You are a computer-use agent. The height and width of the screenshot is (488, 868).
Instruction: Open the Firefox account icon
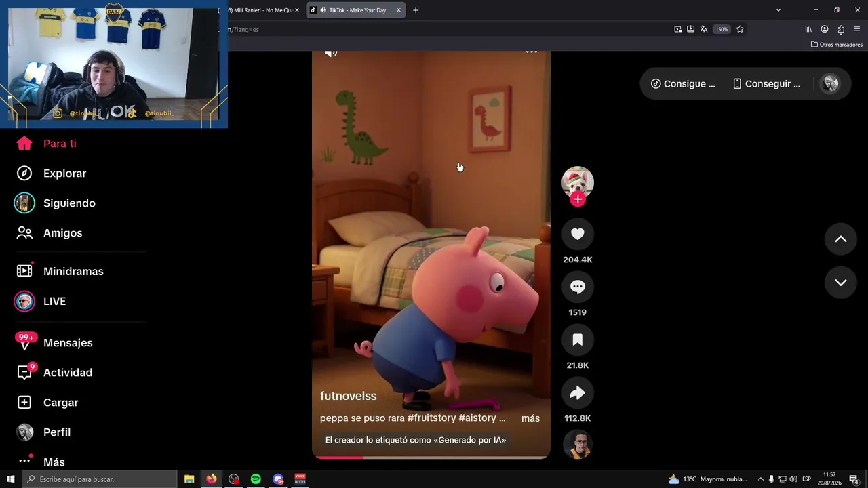825,29
